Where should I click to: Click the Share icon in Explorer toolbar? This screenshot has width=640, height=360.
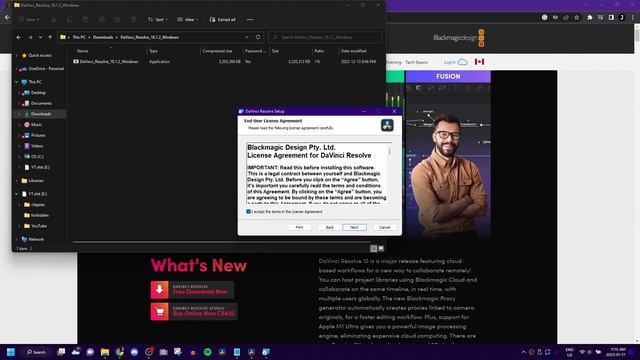118,20
